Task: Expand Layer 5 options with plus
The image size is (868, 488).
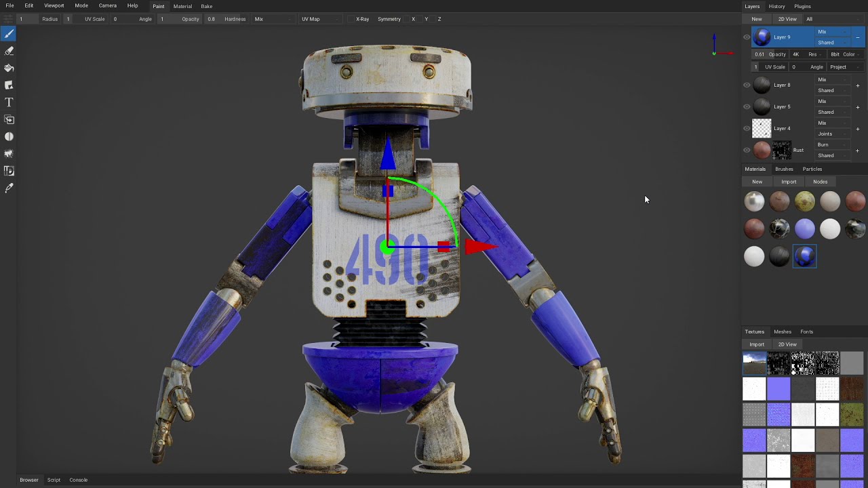Action: coord(857,106)
